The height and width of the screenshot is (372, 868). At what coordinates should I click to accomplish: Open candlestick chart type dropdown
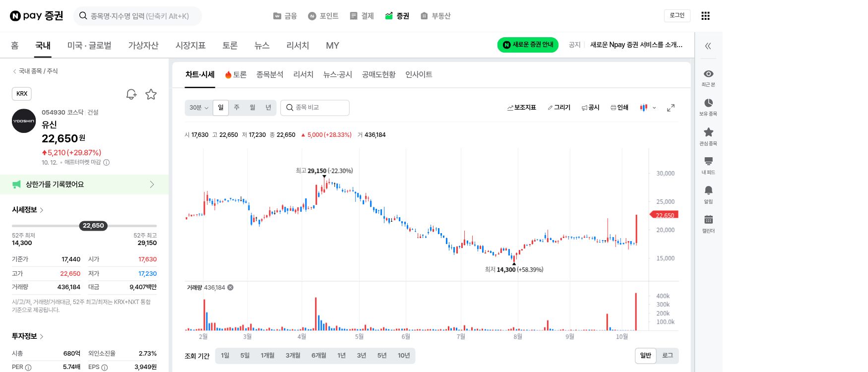click(x=648, y=108)
